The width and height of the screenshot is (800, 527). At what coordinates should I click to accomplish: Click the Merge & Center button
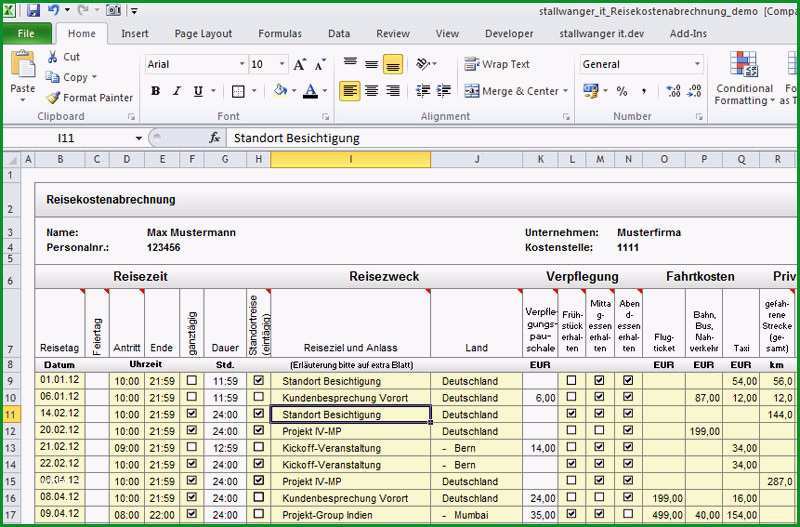click(512, 91)
